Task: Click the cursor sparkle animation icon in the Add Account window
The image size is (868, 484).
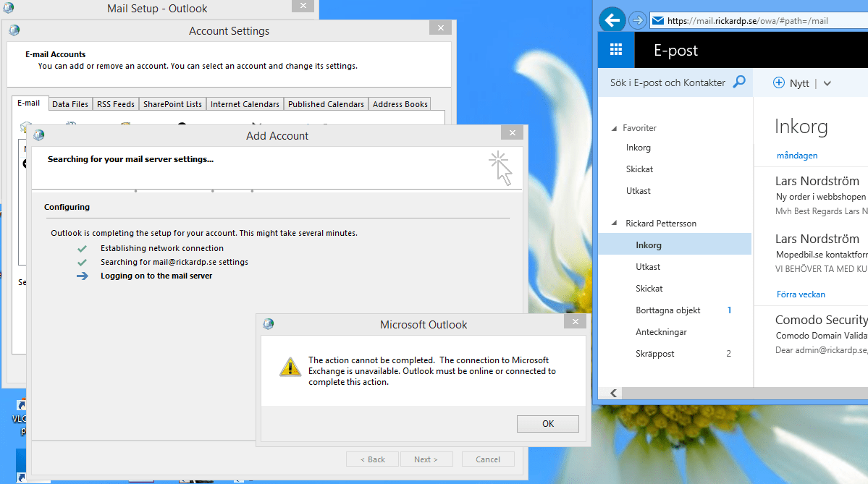Action: pos(500,168)
